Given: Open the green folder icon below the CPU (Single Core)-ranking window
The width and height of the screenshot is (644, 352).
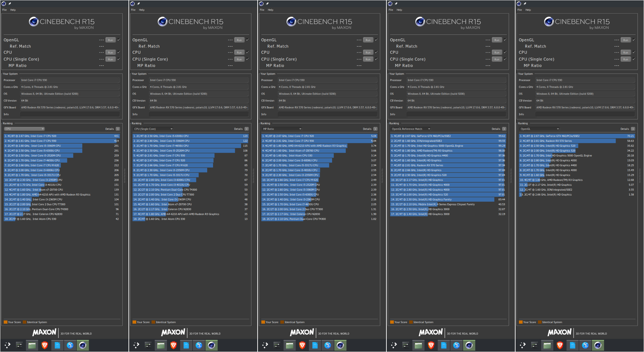Looking at the screenshot, I should [161, 345].
